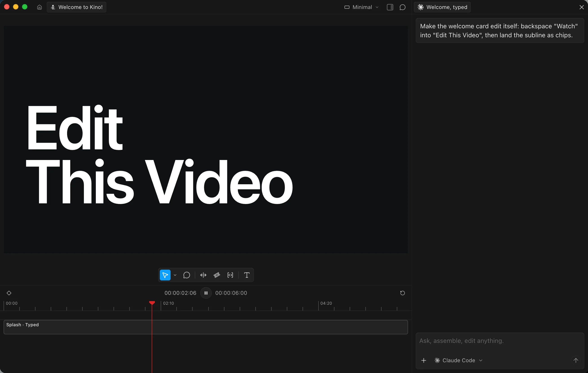Select the comment bubble tool in toolbar
The width and height of the screenshot is (588, 373).
click(186, 275)
